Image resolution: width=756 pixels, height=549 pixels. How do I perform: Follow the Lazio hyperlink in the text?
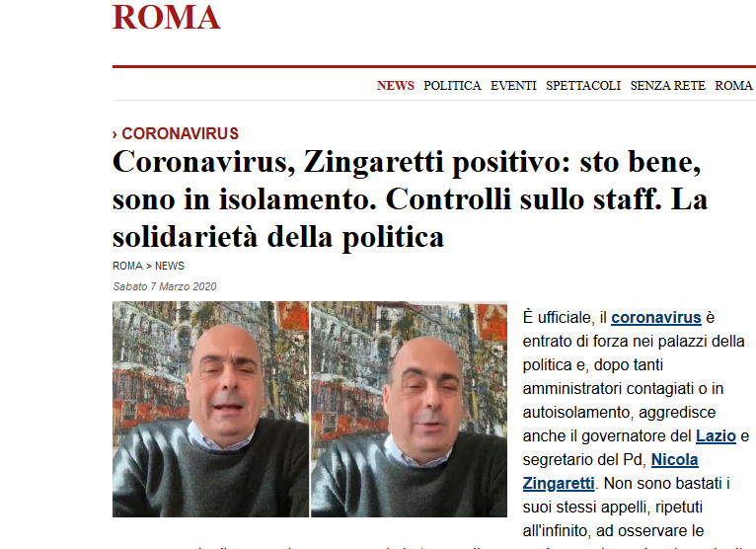pyautogui.click(x=716, y=435)
